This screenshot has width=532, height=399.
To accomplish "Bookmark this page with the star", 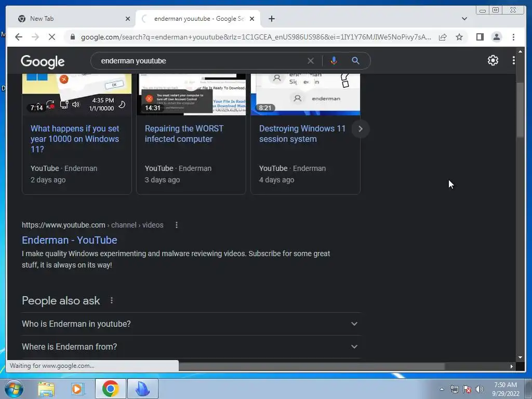I will click(459, 37).
